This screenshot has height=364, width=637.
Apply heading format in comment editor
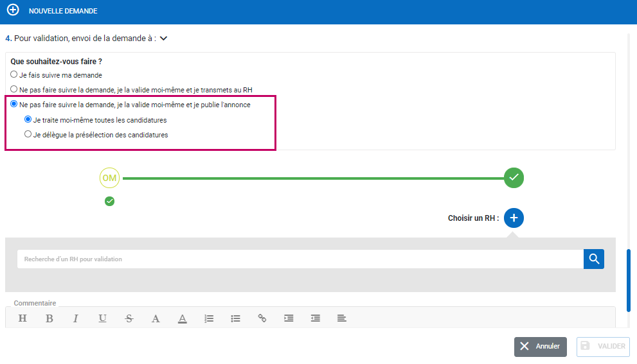pyautogui.click(x=22, y=318)
